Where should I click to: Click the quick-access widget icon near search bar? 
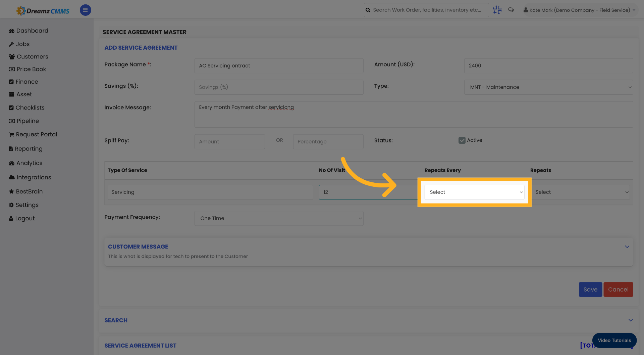click(x=497, y=10)
